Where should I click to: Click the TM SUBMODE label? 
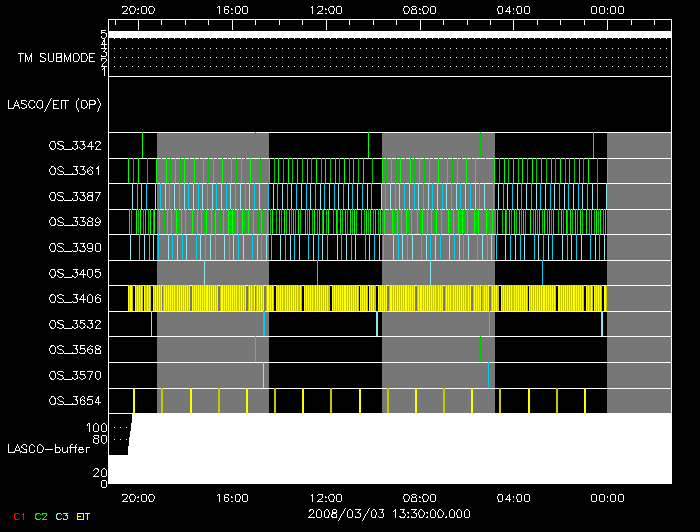[56, 58]
